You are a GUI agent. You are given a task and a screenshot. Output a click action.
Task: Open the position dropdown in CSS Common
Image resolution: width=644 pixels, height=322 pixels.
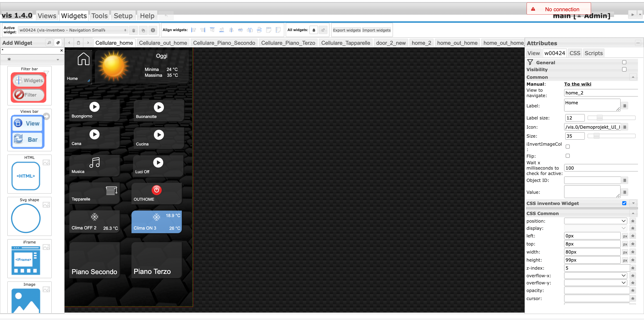point(595,221)
